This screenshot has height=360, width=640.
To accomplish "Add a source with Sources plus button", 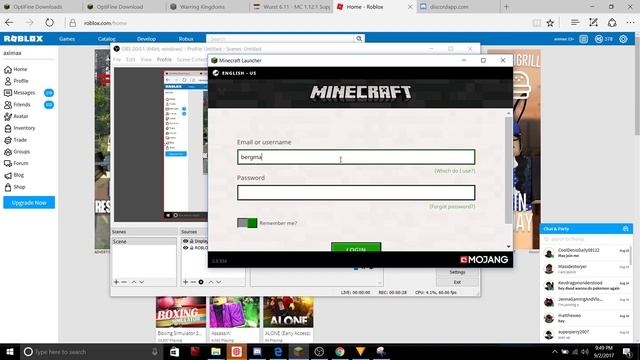I will pos(186,282).
